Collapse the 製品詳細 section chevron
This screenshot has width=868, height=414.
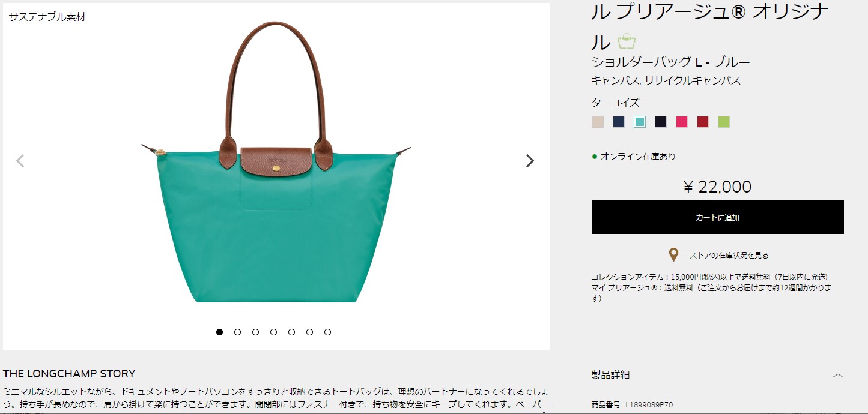[x=838, y=376]
